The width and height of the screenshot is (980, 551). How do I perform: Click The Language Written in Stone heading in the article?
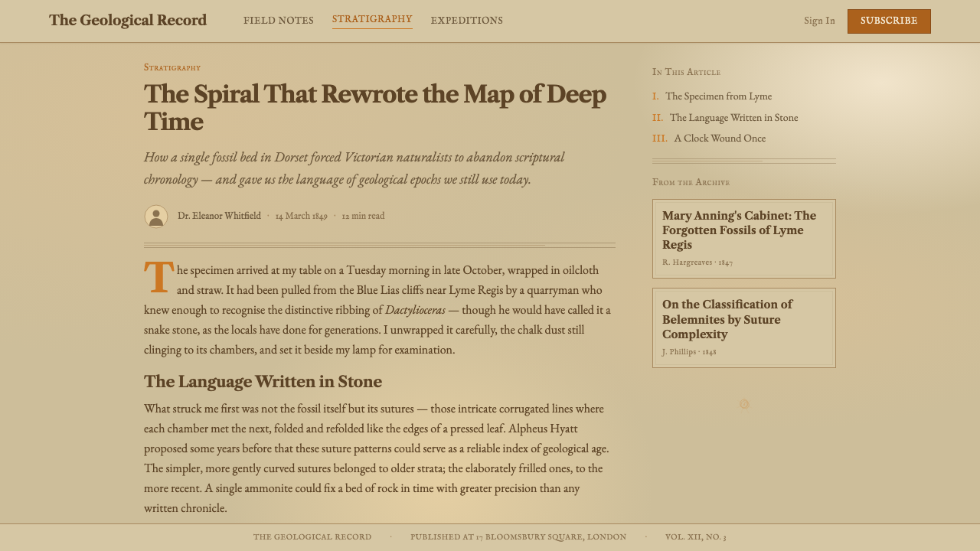click(263, 381)
